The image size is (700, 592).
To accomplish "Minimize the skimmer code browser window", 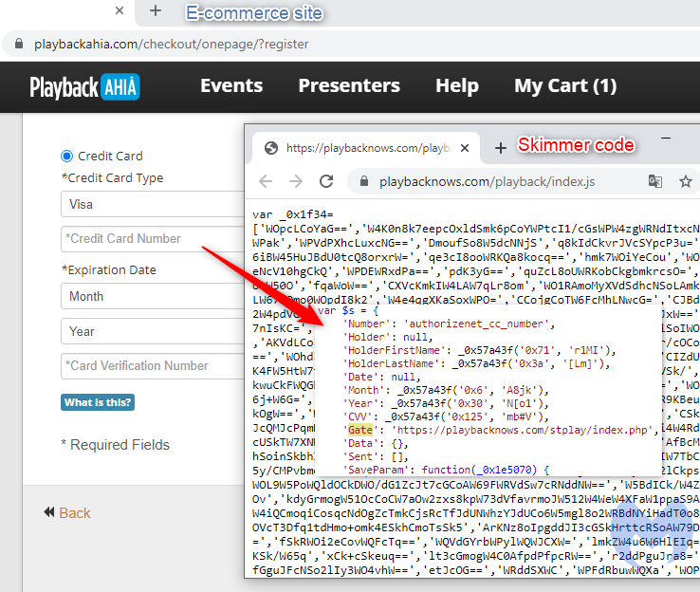I will coord(666,139).
